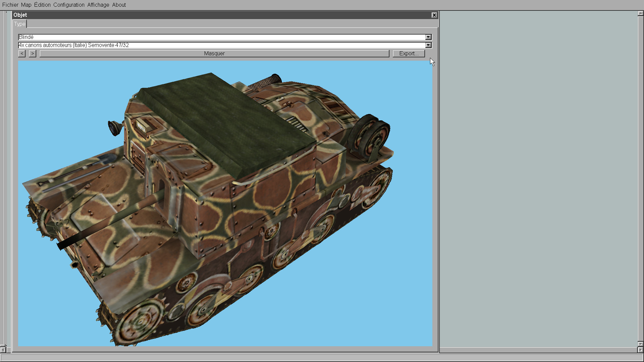Image resolution: width=644 pixels, height=362 pixels.
Task: Click the map scroll down arrow
Action: coord(640,344)
